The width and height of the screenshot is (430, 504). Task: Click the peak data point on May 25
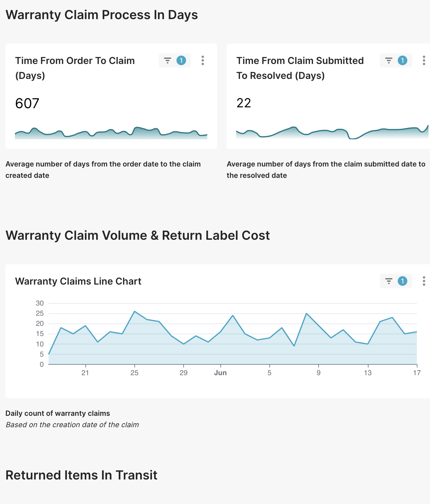[135, 311]
